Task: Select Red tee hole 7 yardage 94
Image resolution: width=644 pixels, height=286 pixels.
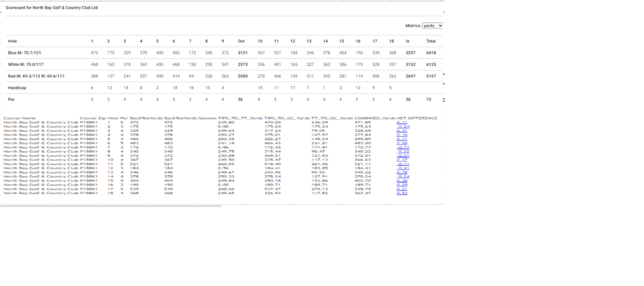Action: (x=192, y=76)
